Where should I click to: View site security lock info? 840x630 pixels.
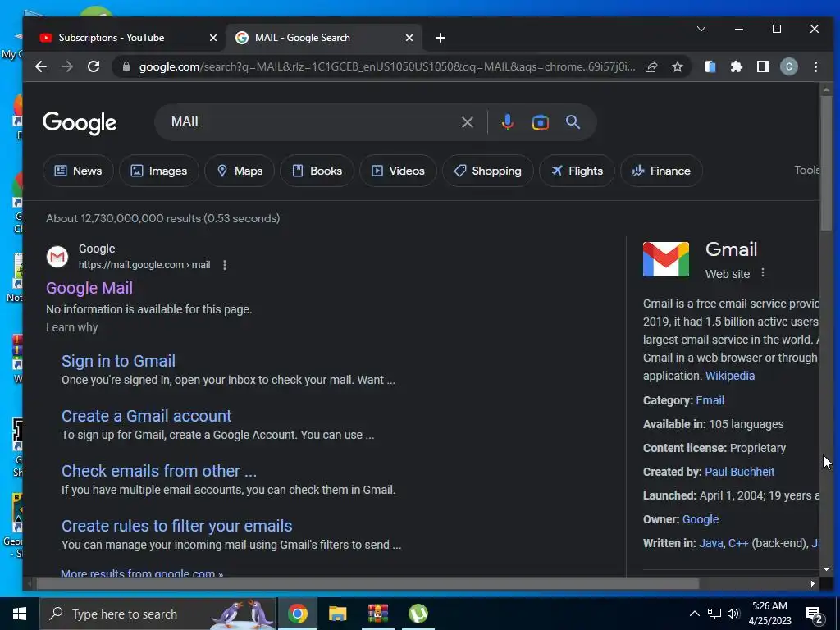coord(126,66)
